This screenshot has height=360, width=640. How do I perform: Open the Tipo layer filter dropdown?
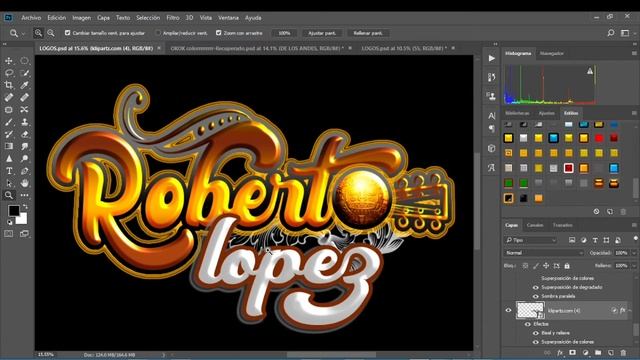tap(531, 240)
